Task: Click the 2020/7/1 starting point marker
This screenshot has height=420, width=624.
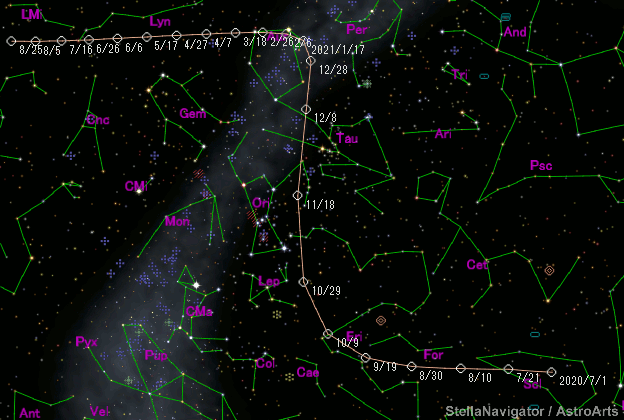Action: tap(551, 372)
